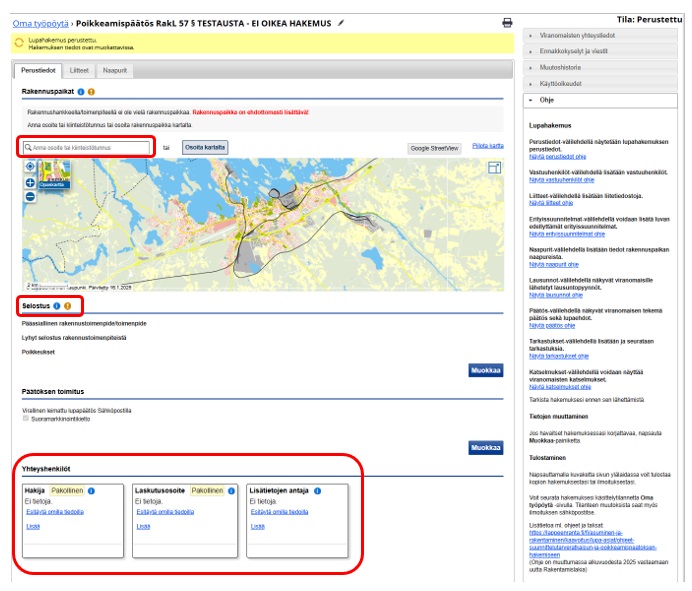Click orange help icon next to Rakennuspaikat
The height and width of the screenshot is (591, 692).
coord(91,92)
